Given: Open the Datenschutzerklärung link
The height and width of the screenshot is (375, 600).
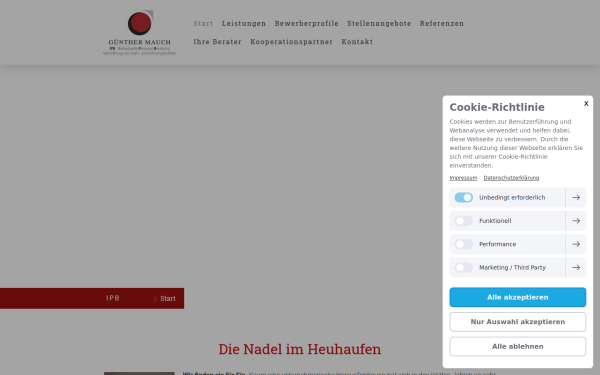Looking at the screenshot, I should coord(511,178).
